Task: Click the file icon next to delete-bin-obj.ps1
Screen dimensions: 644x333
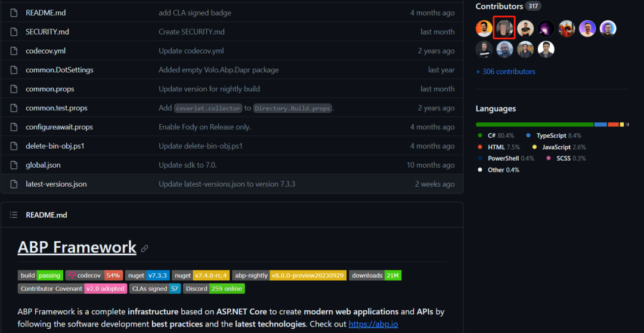Action: coord(14,146)
